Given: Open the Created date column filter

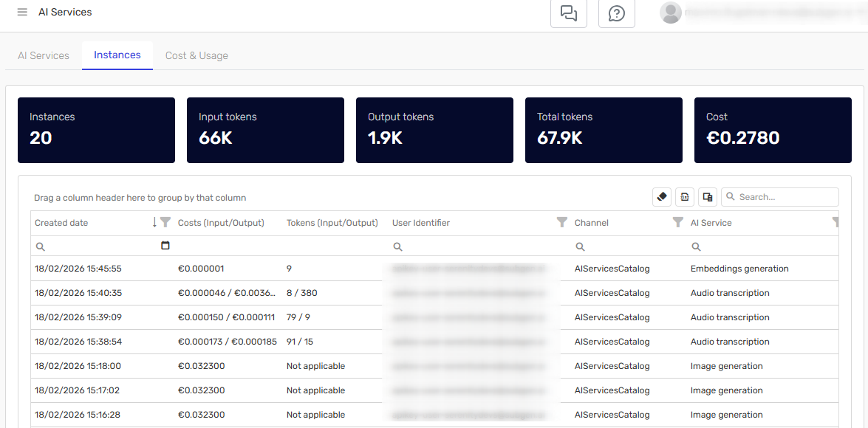Looking at the screenshot, I should click(165, 223).
